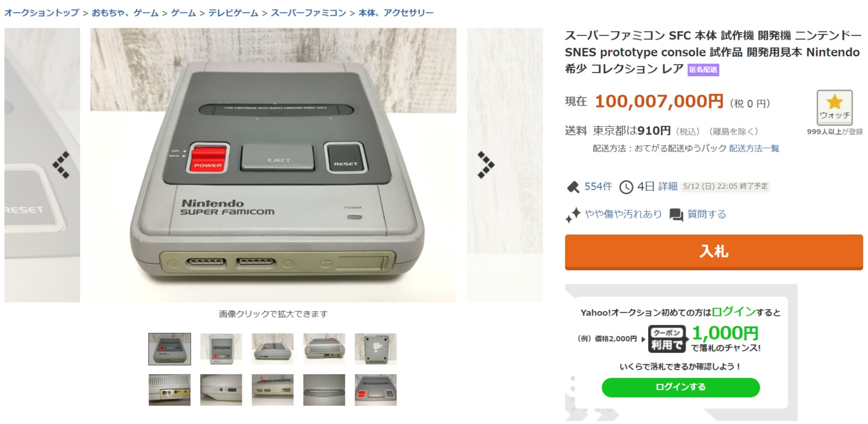Viewport: 868px width, 424px height.
Task: Enlarge the main Super Famicom image
Action: click(273, 165)
